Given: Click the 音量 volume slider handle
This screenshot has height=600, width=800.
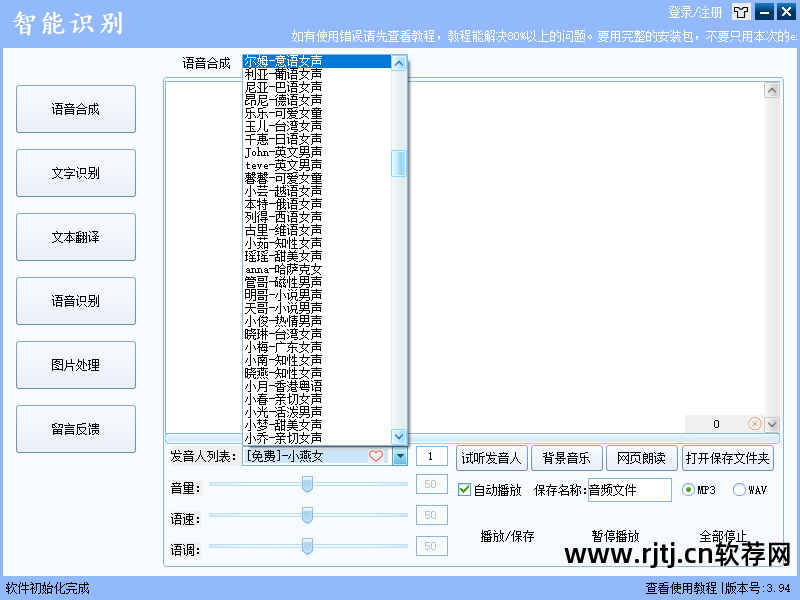Looking at the screenshot, I should (307, 484).
